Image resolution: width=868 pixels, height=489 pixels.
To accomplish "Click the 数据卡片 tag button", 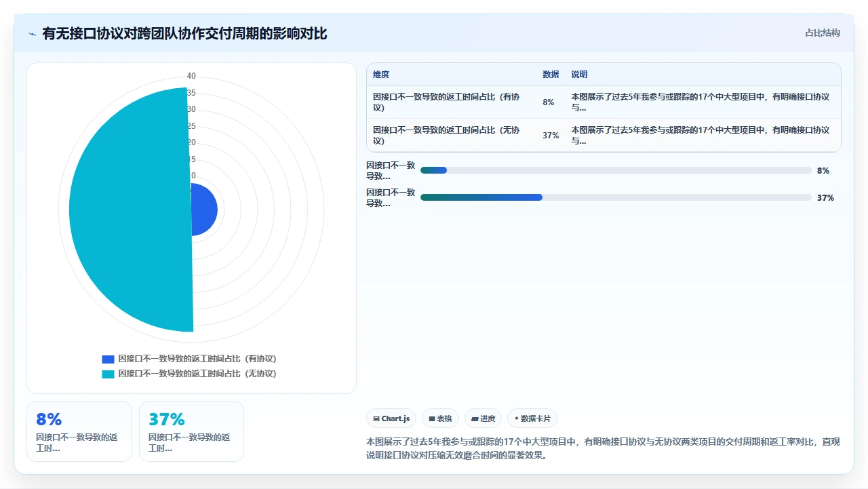I will tap(532, 418).
